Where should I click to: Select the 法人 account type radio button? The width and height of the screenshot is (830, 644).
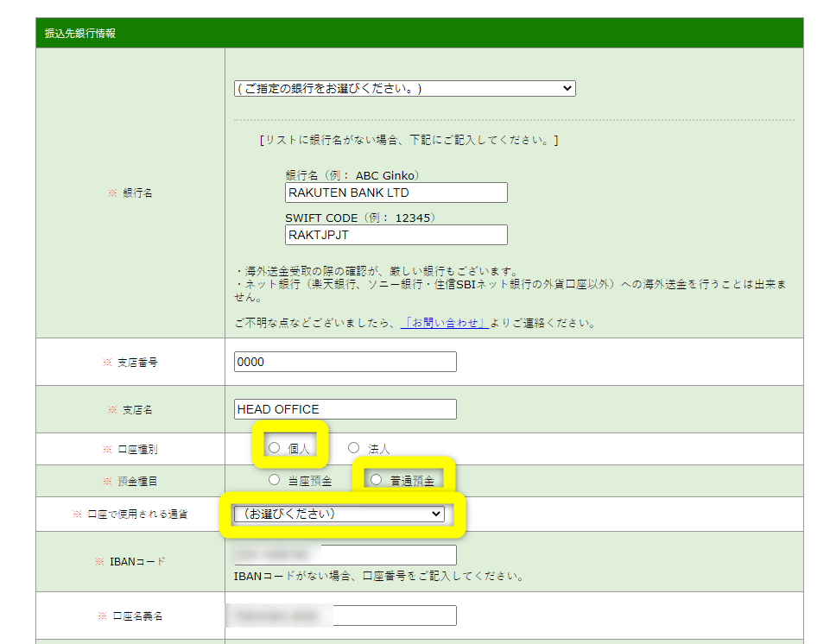353,448
